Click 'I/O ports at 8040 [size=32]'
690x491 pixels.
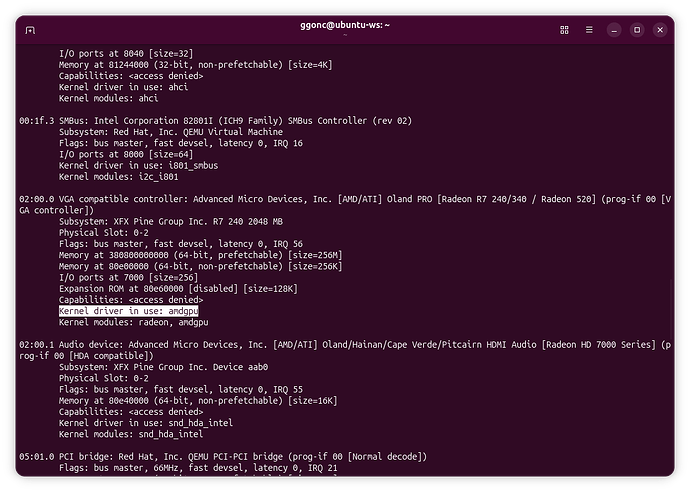(126, 54)
